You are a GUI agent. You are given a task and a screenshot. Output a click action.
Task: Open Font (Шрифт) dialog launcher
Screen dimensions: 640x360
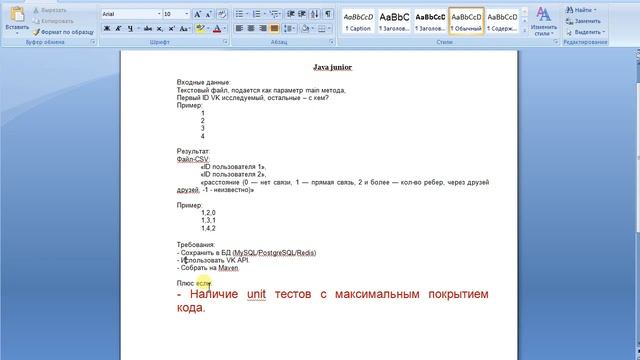coord(225,42)
